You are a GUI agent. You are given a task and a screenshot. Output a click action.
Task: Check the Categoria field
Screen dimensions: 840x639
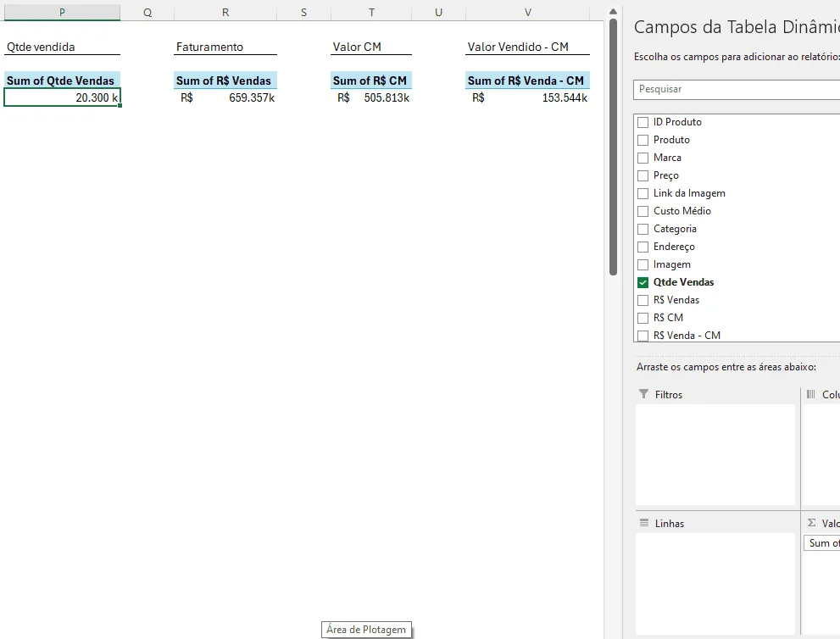tap(643, 229)
